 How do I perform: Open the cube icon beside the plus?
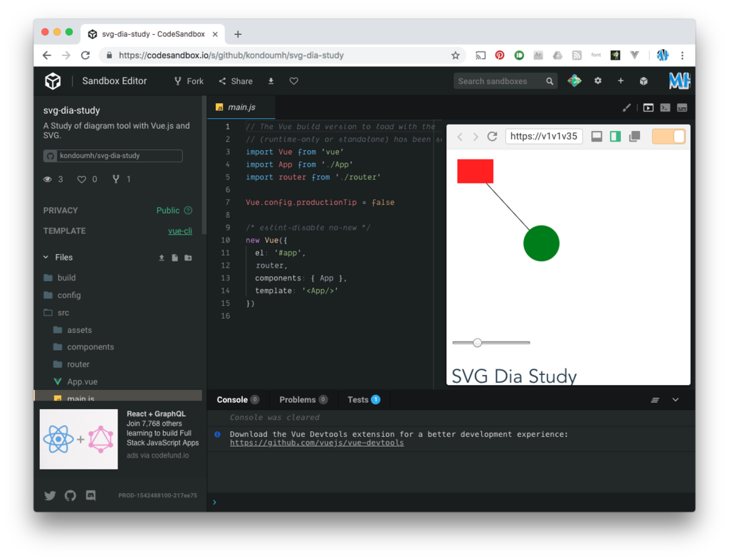(644, 81)
